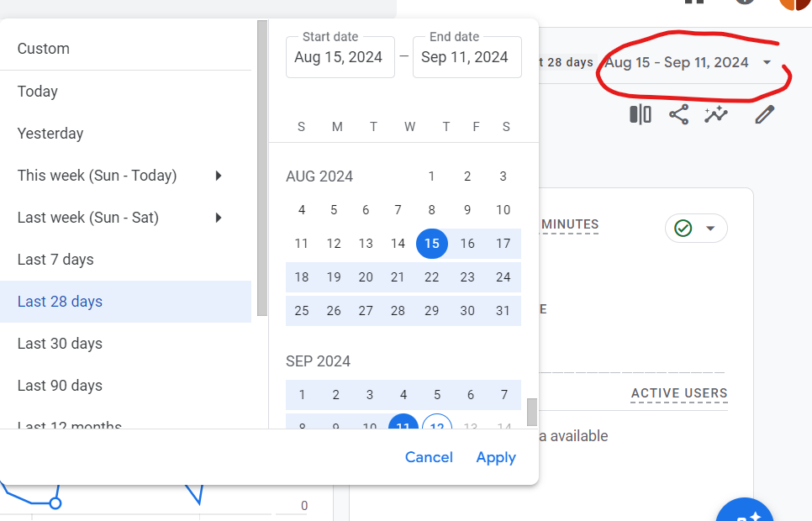Click the End date field

(467, 57)
